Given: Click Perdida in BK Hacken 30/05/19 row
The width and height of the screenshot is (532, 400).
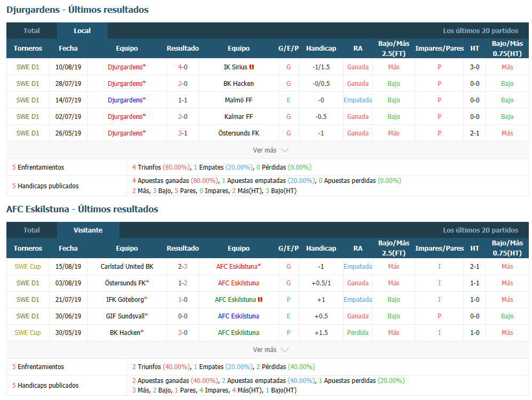Looking at the screenshot, I should 358,333.
